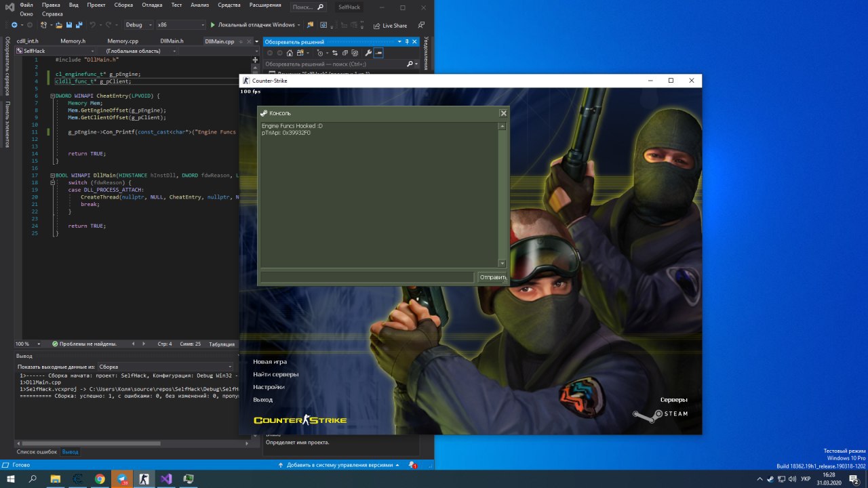The width and height of the screenshot is (868, 488).
Task: Click the console command input field
Action: click(x=367, y=277)
